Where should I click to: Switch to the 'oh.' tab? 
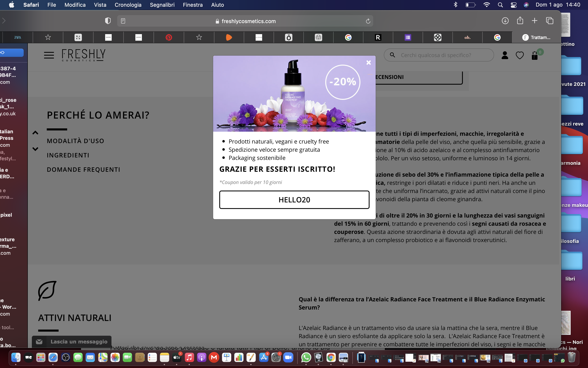[x=467, y=37]
